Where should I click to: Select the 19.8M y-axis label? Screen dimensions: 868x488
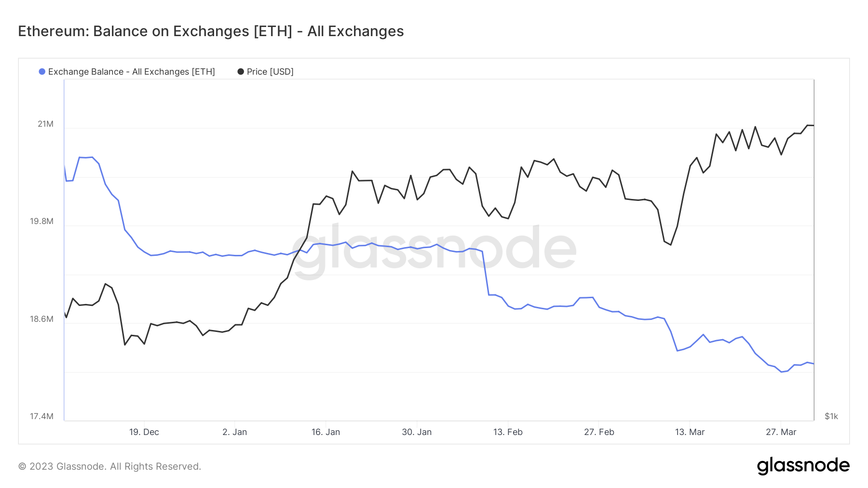[x=42, y=222]
